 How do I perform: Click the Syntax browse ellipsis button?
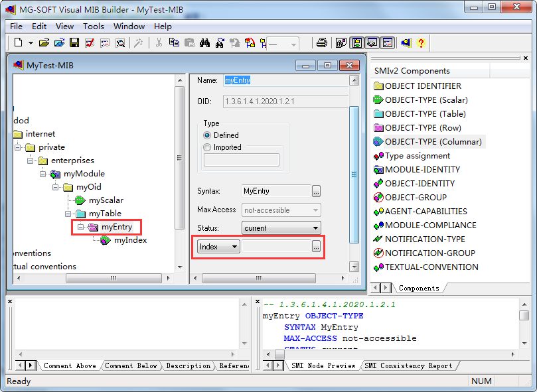tap(316, 191)
